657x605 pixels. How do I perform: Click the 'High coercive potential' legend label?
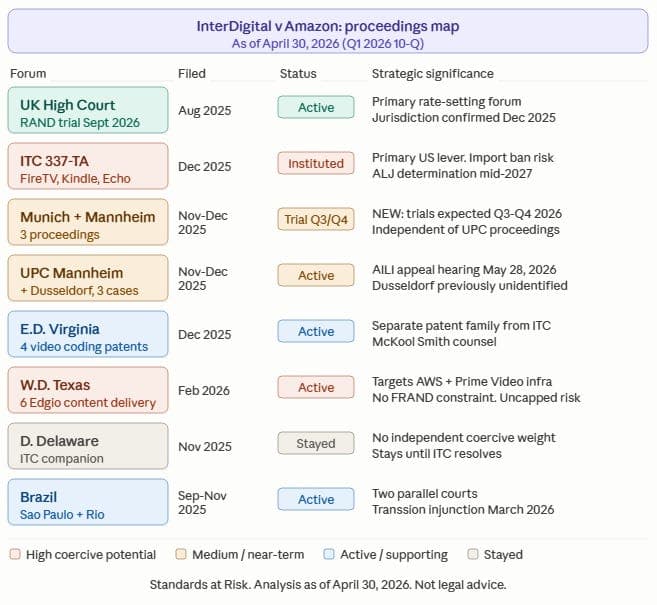pos(91,555)
